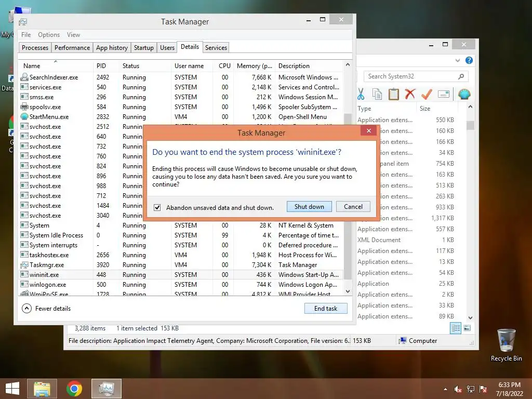This screenshot has width=532, height=399.
Task: Sort Explorer files by Type column
Action: pyautogui.click(x=386, y=109)
